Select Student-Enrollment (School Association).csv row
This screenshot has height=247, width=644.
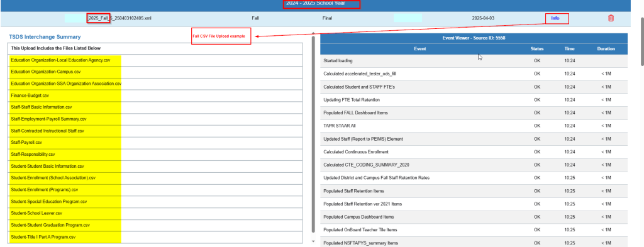click(x=155, y=178)
